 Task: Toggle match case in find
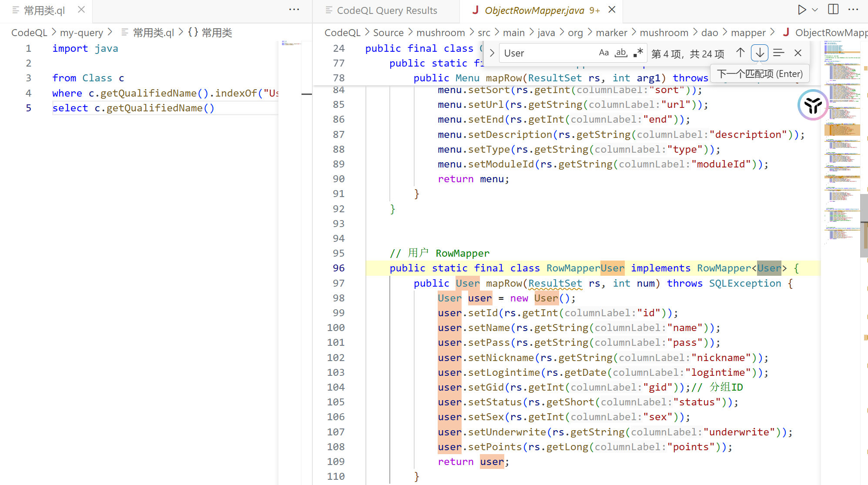point(603,53)
